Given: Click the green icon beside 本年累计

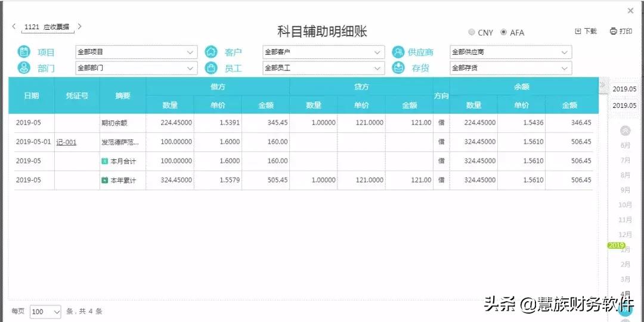Looking at the screenshot, I should [105, 180].
